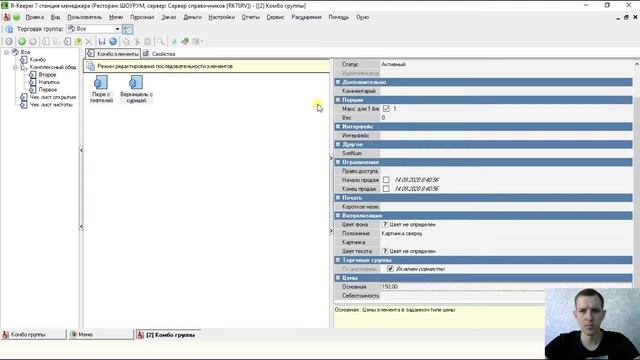Select the Все root node in the tree

coord(25,52)
